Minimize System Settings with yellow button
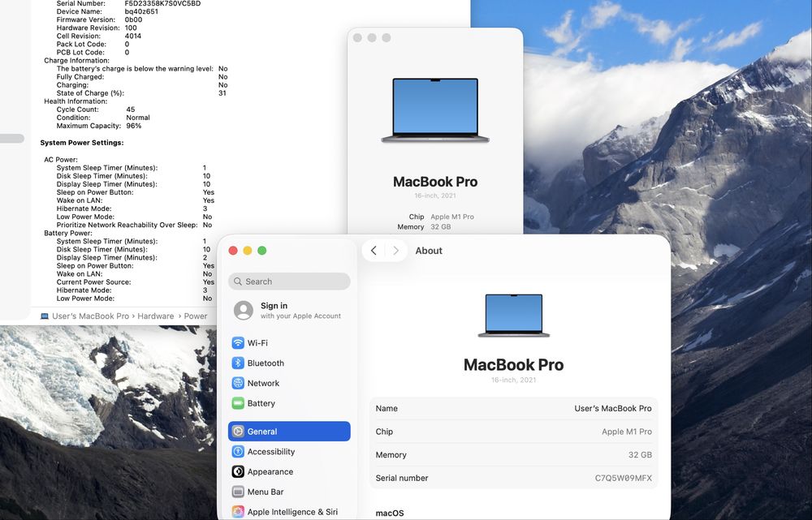Viewport: 812px width, 520px height. click(x=248, y=251)
